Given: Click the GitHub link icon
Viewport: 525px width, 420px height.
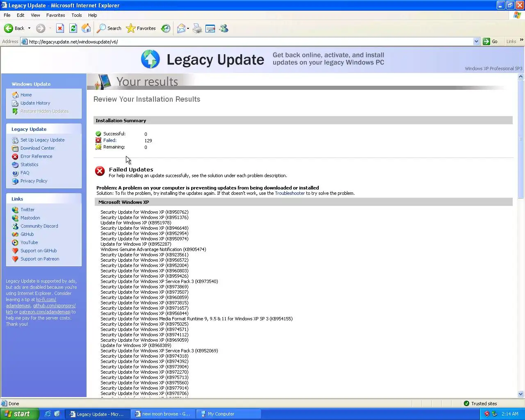Looking at the screenshot, I should (15, 235).
